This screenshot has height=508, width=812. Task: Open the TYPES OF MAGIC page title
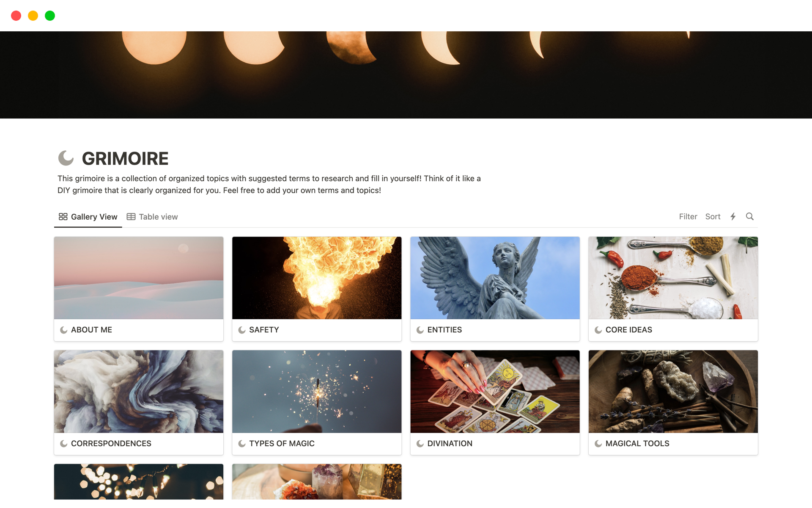282,443
